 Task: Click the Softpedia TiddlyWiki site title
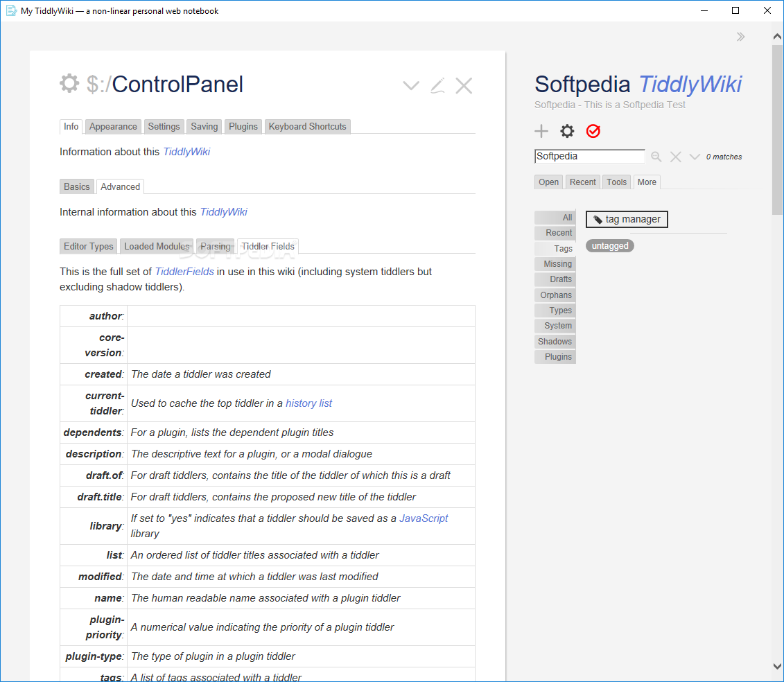pyautogui.click(x=638, y=85)
